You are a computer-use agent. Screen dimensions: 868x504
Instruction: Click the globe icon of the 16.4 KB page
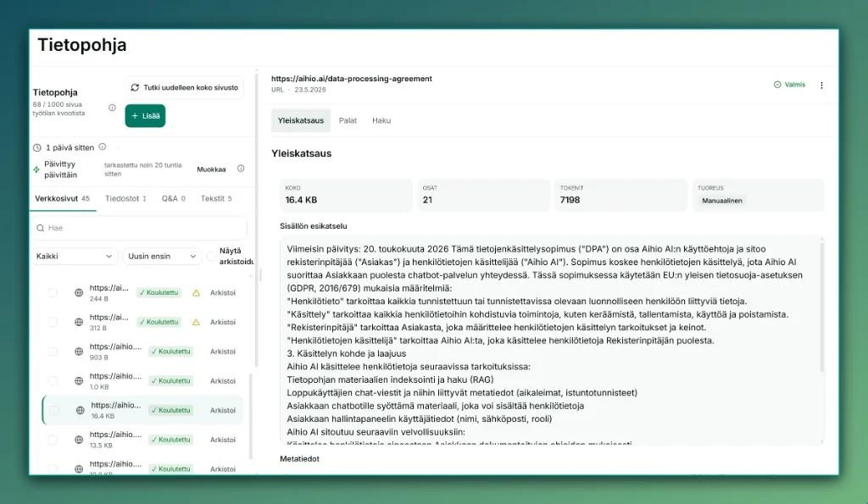[81, 410]
